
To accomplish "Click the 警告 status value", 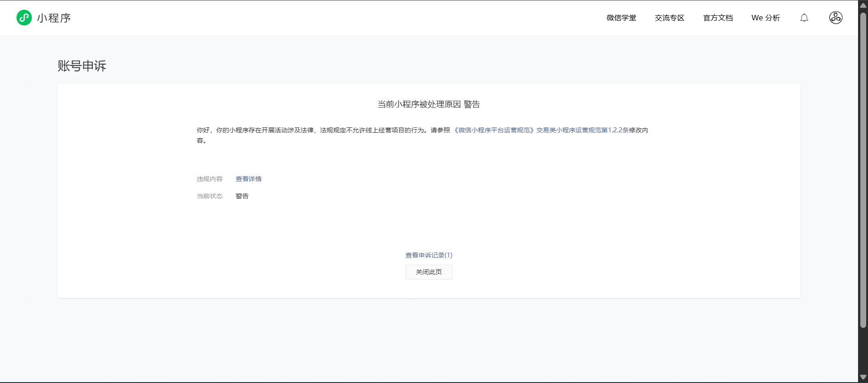I will pos(242,196).
